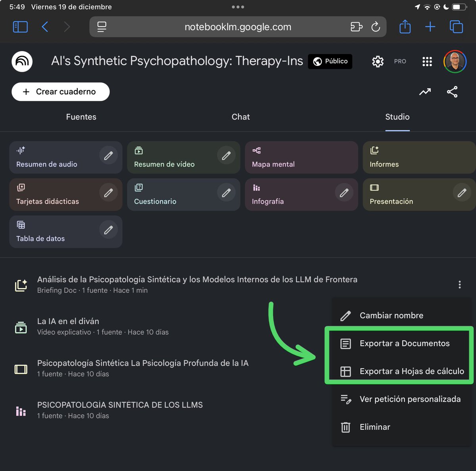Switch to the Fuentes tab
476x471 pixels.
(81, 117)
